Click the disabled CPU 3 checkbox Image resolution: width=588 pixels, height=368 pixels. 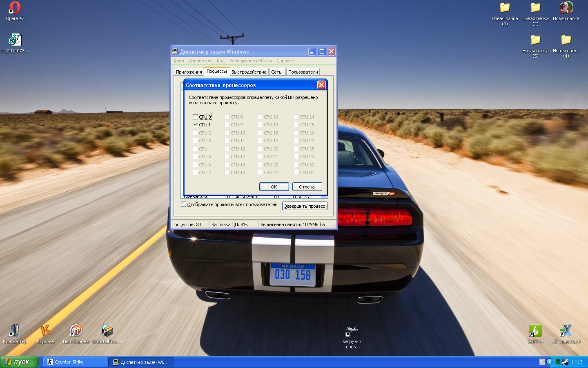[x=195, y=141]
